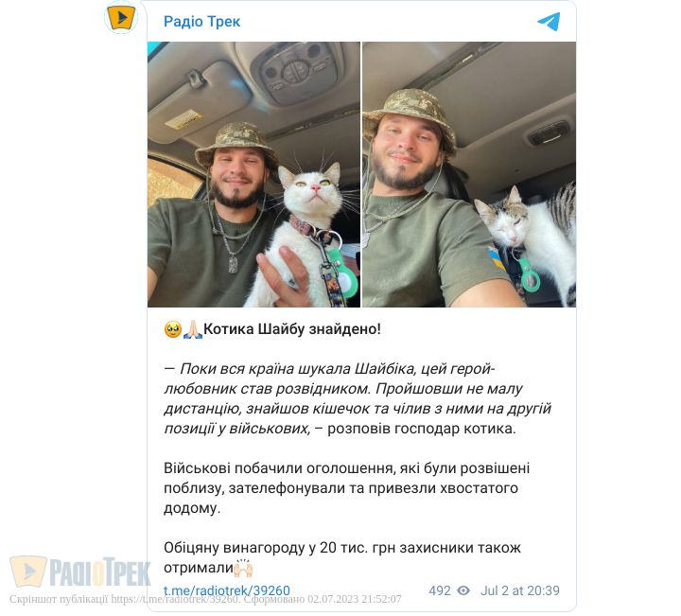Image resolution: width=681 pixels, height=616 pixels.
Task: Click the "Jul 2 at 20:39" timestamp
Action: 519,590
